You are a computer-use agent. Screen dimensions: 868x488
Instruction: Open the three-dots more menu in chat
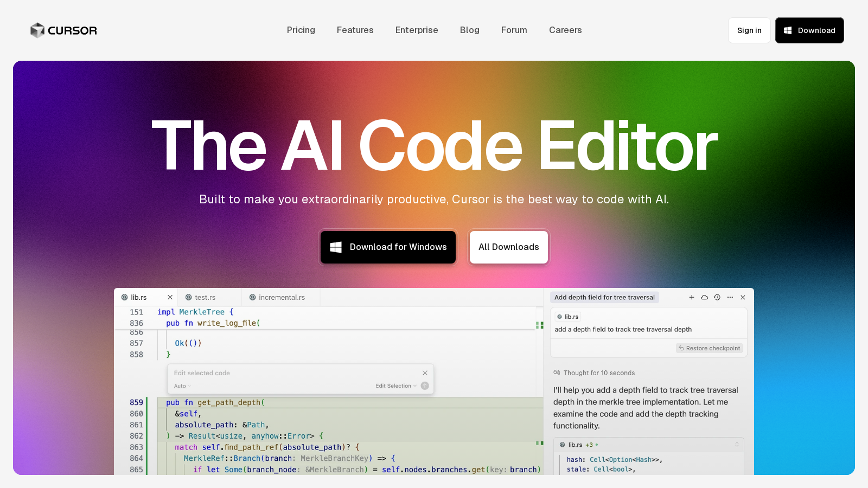coord(730,297)
